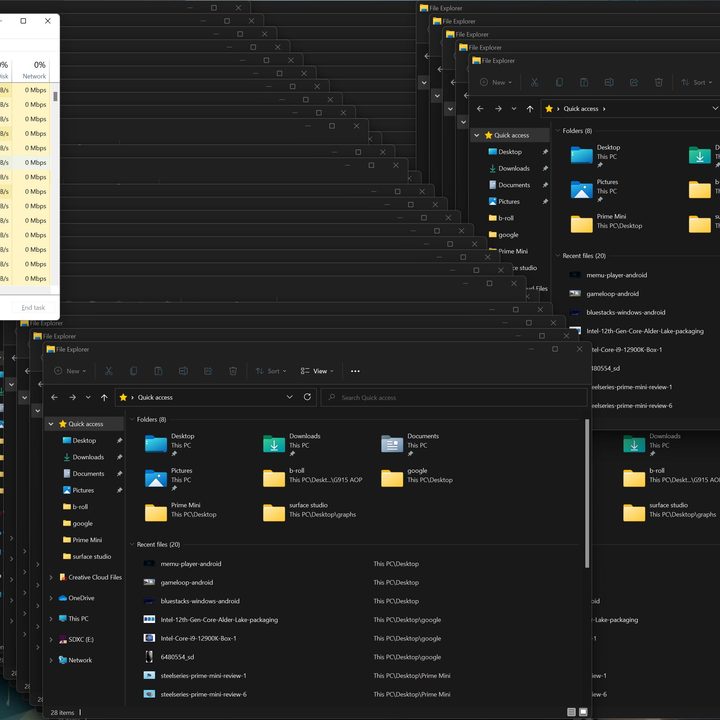Click Quick access breadcrumb in upper-right window

click(x=581, y=109)
